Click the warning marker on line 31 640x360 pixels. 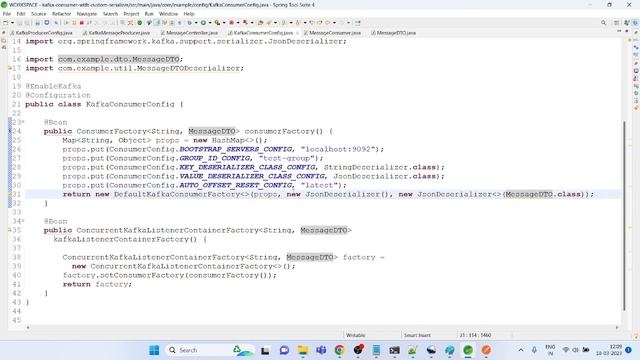10,194
